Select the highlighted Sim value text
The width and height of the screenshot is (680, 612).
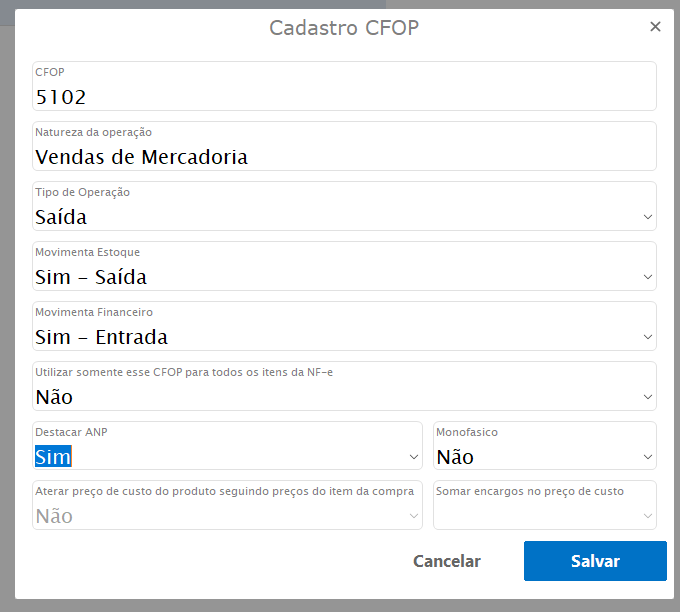click(53, 457)
